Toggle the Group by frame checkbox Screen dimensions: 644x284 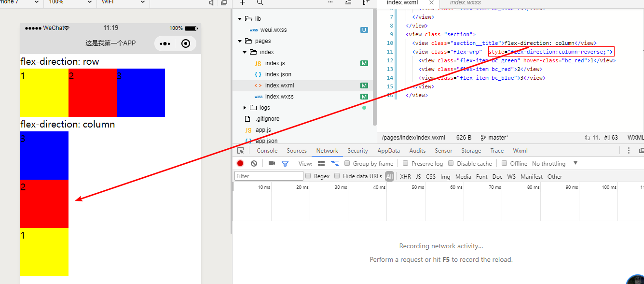347,163
